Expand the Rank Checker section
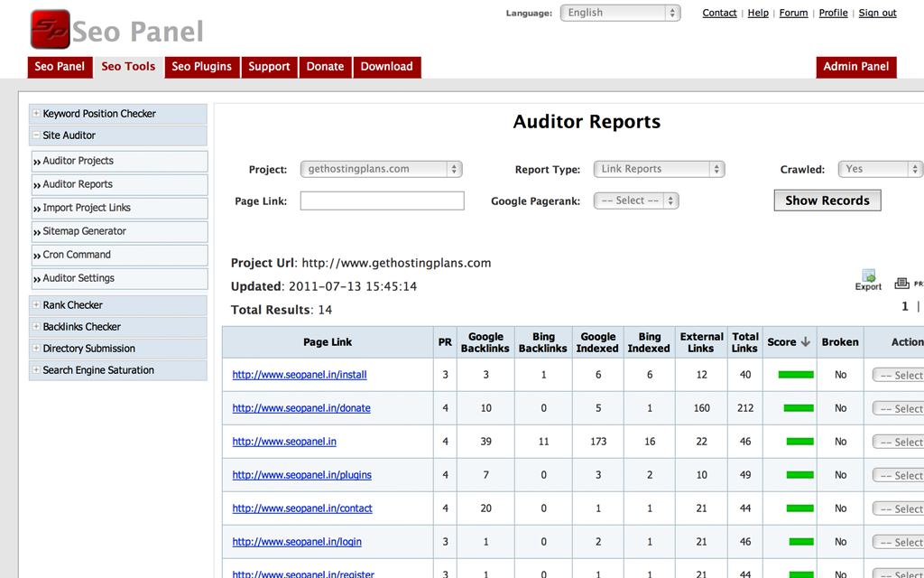The image size is (924, 578). click(36, 305)
